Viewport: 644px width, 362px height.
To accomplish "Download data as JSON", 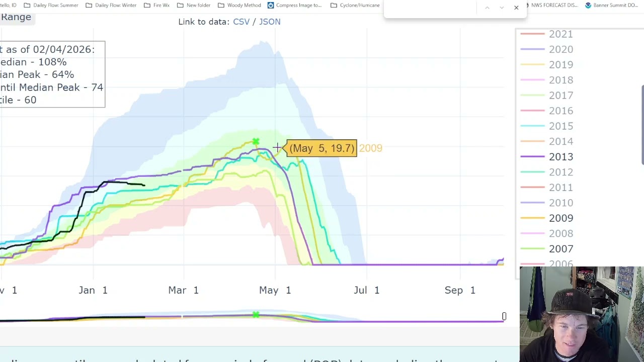I will (x=270, y=22).
